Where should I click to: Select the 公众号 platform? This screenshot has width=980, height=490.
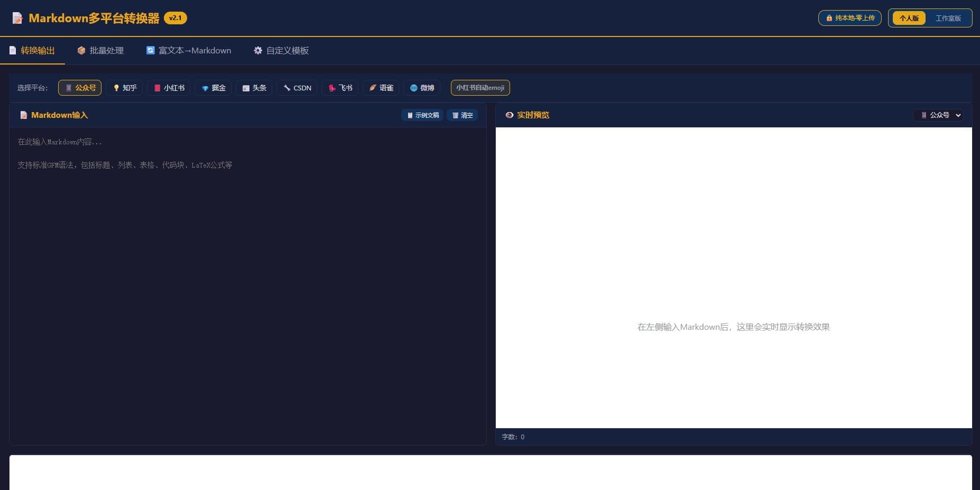coord(80,88)
